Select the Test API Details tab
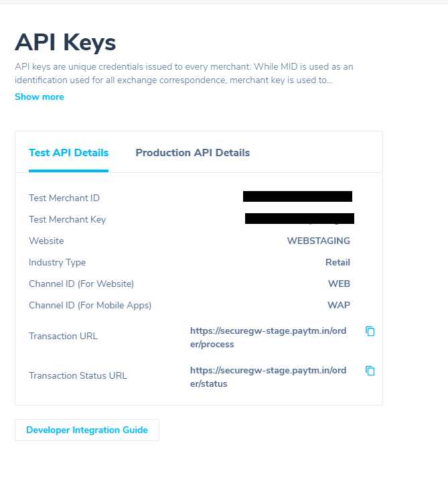 pos(68,153)
